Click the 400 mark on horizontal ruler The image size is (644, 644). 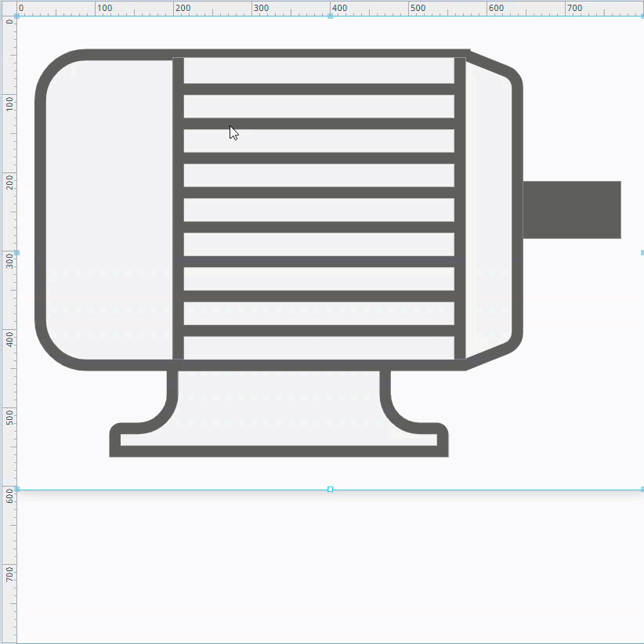[331, 8]
